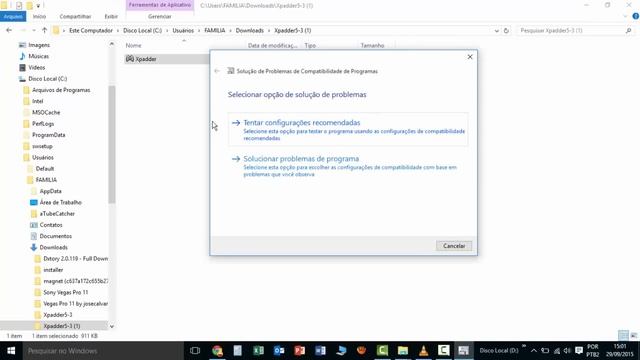640x360 pixels.
Task: Close the compatibility troubleshooter dialog
Action: click(470, 57)
